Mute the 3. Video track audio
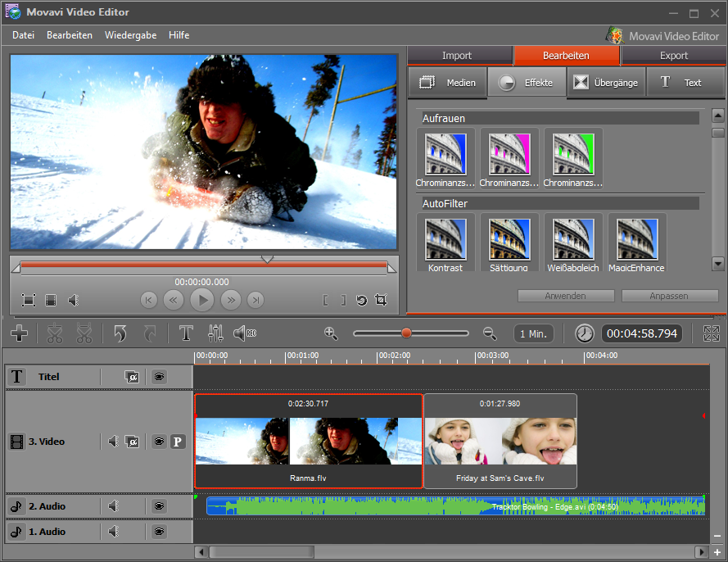 pos(114,442)
